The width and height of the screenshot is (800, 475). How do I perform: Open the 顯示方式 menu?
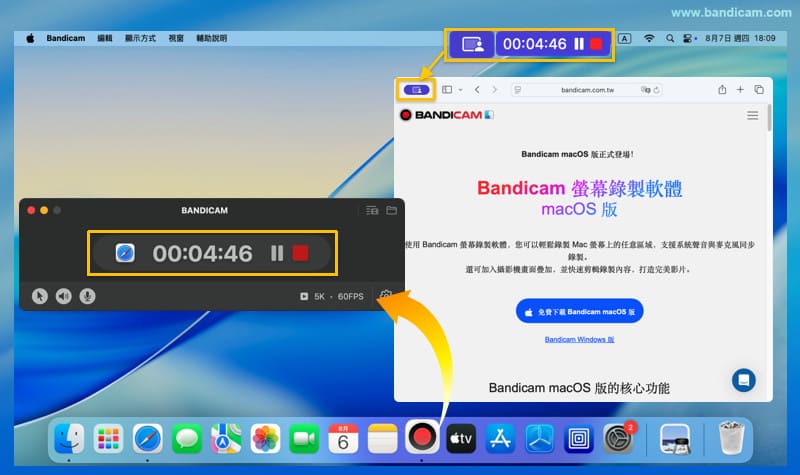tap(140, 38)
